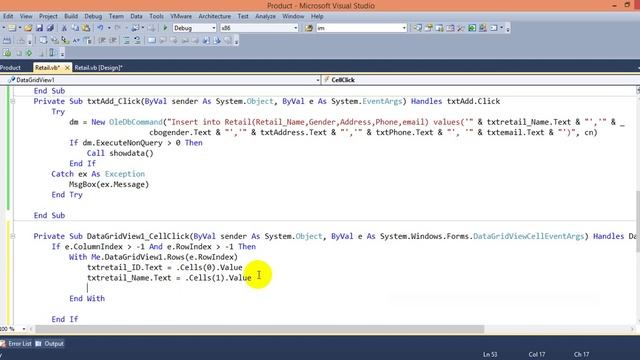
Task: Click the Find in Files icon
Action: (x=309, y=28)
